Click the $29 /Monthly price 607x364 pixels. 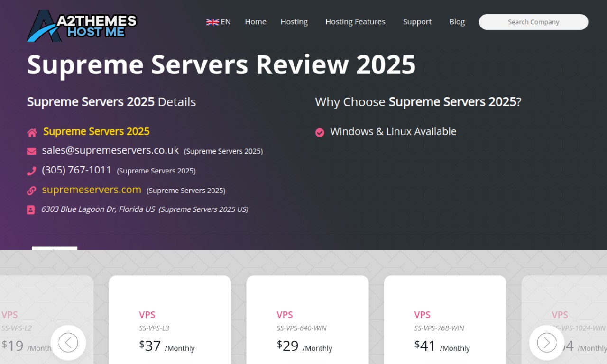point(304,346)
